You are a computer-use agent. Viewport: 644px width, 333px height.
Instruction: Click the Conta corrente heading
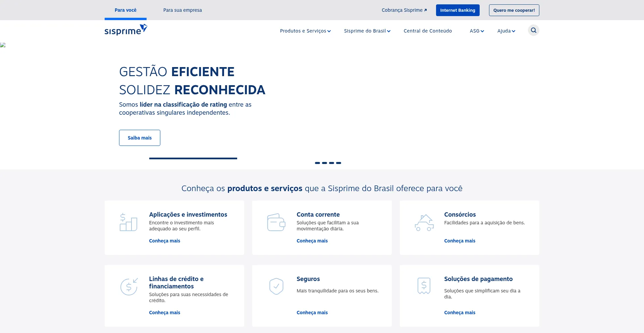pyautogui.click(x=318, y=215)
